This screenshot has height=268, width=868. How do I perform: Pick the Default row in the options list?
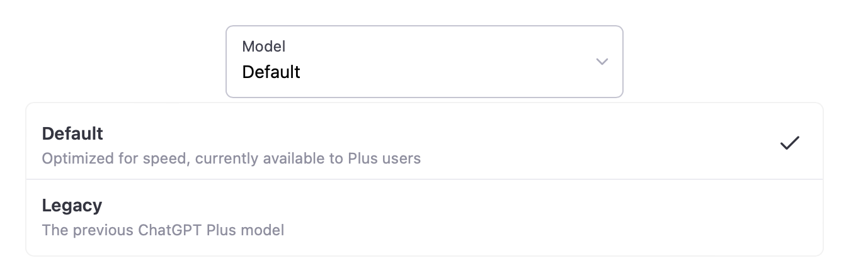424,145
